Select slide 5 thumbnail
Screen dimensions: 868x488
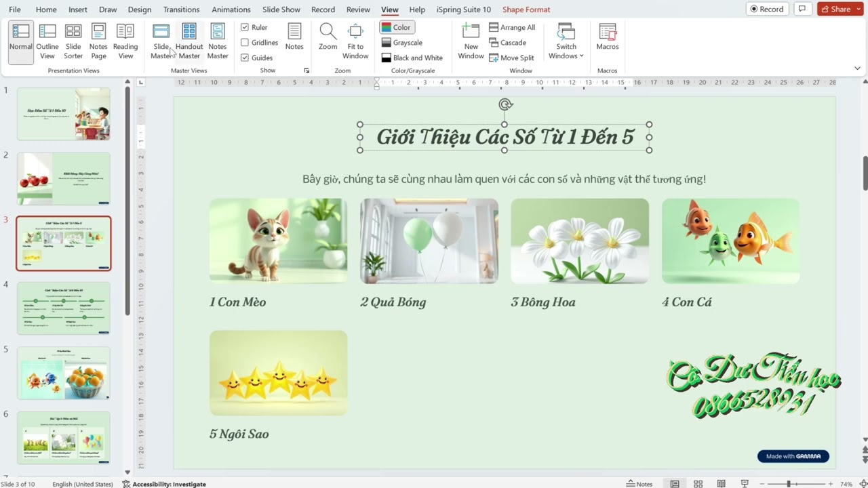(64, 373)
